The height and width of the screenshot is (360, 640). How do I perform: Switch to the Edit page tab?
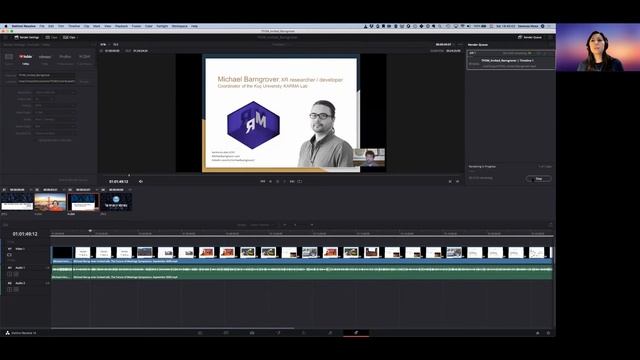tap(252, 333)
